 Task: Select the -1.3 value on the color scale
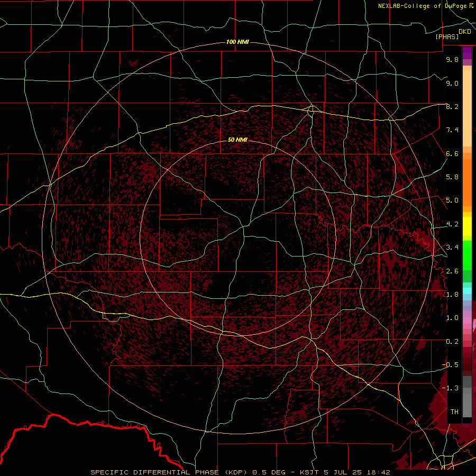450,388
